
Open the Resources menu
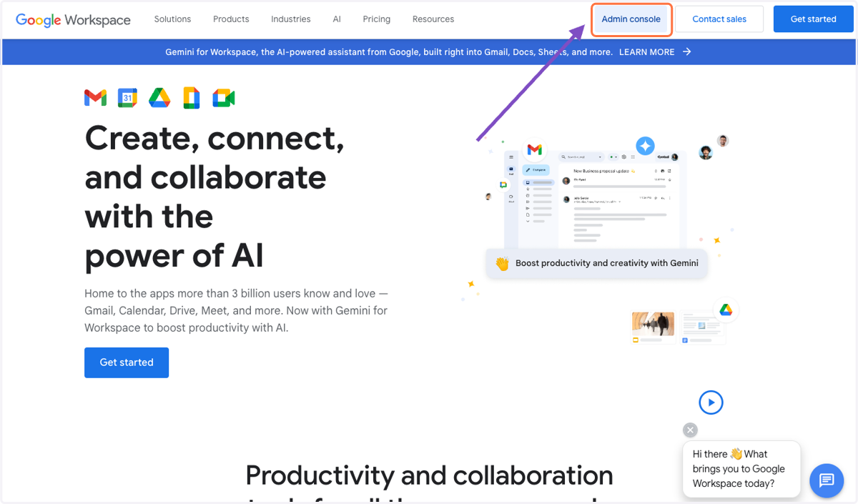pos(433,19)
